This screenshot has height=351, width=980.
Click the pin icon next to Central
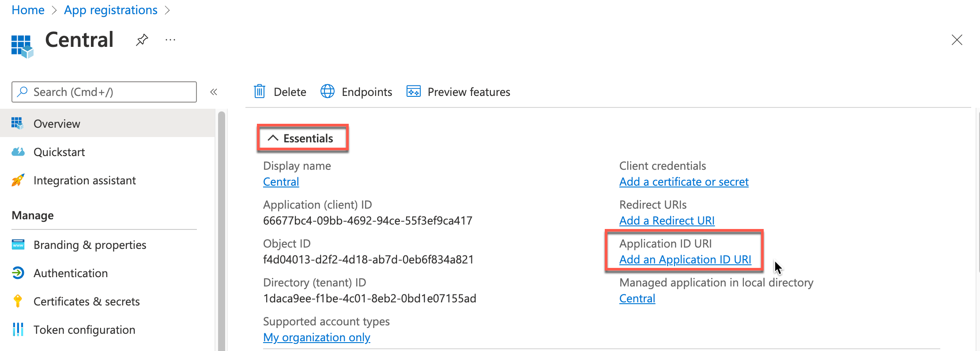(x=142, y=40)
